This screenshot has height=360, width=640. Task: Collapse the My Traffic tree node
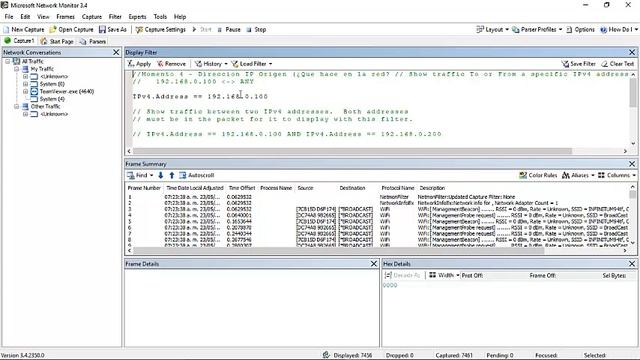[x=16, y=69]
